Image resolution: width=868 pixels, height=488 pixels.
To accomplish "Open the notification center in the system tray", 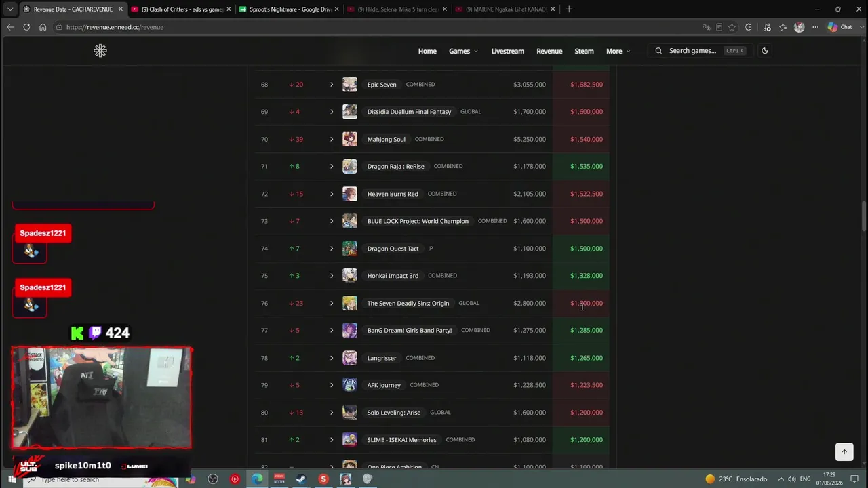I will coord(854,479).
